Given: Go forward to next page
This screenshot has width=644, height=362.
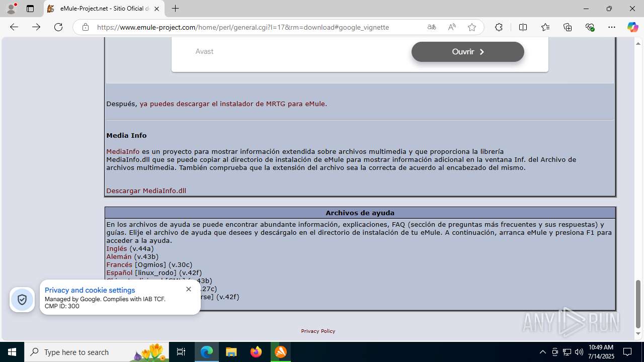Looking at the screenshot, I should point(36,27).
